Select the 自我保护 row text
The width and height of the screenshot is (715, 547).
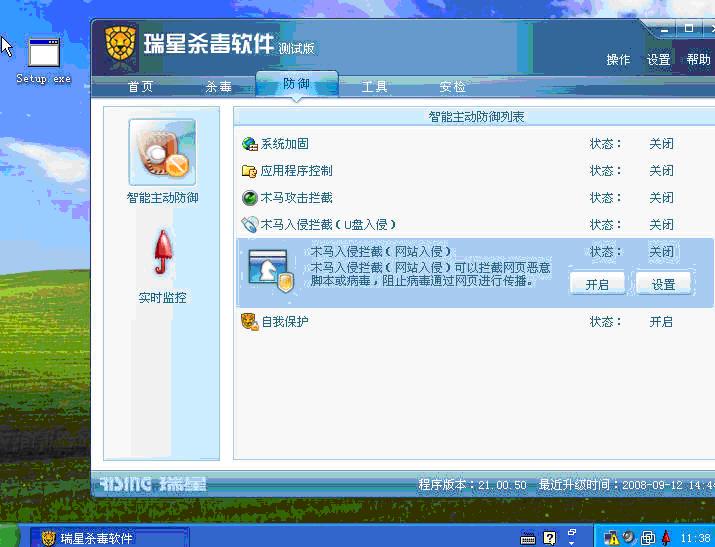[285, 322]
